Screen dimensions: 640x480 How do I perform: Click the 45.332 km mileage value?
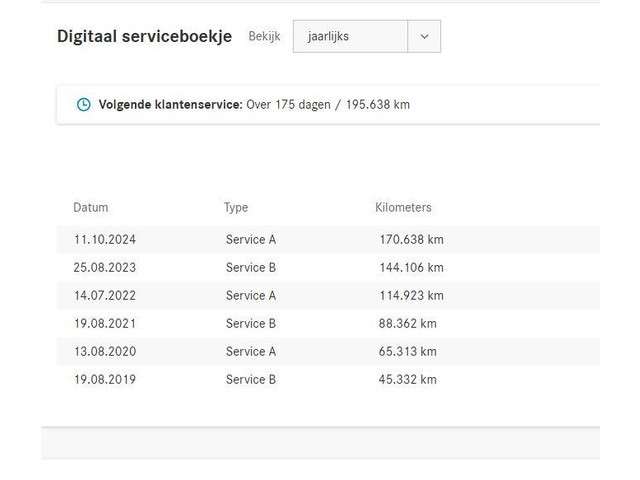pyautogui.click(x=407, y=380)
